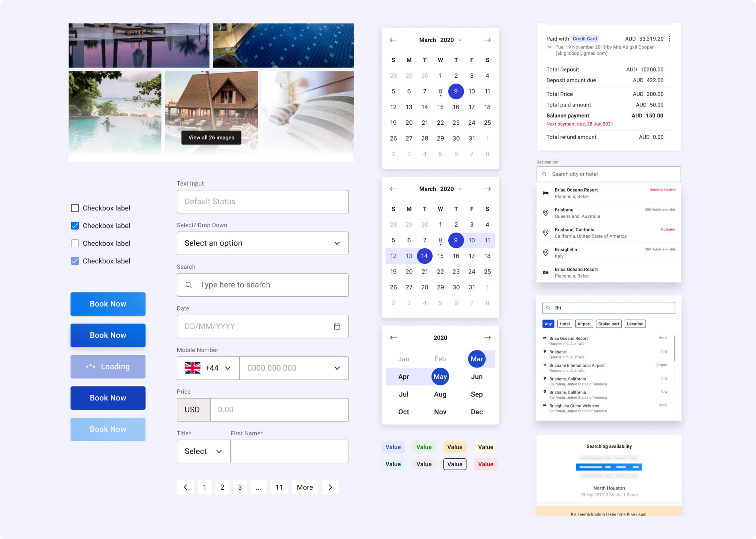The height and width of the screenshot is (539, 756).
Task: Click the next page arrow in pagination
Action: 330,487
